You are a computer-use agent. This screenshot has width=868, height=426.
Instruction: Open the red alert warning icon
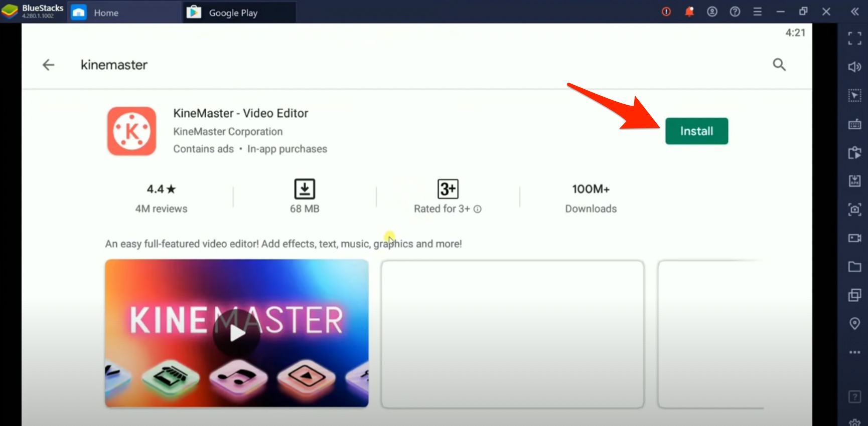(666, 12)
